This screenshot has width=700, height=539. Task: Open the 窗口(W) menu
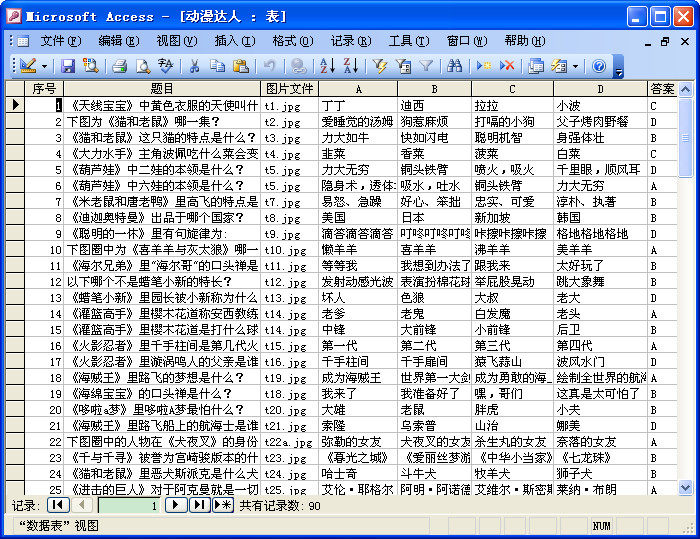point(467,41)
